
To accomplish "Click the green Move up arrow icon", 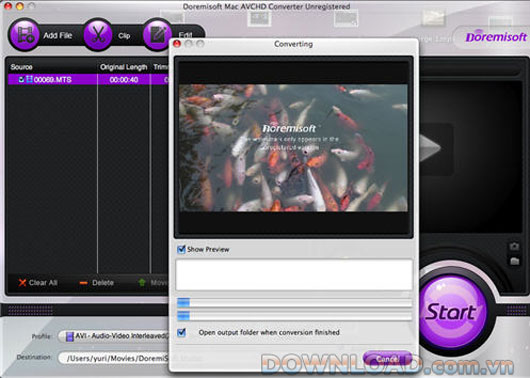I will click(142, 282).
